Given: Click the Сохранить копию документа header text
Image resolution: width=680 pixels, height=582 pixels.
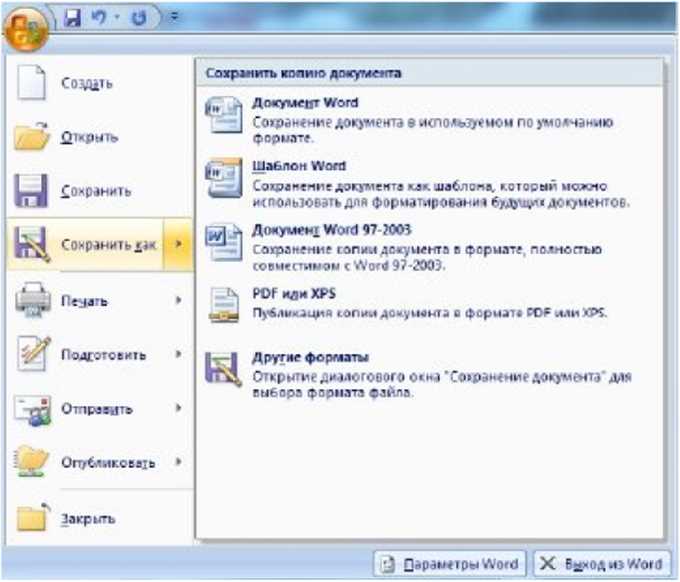Looking at the screenshot, I should 303,73.
